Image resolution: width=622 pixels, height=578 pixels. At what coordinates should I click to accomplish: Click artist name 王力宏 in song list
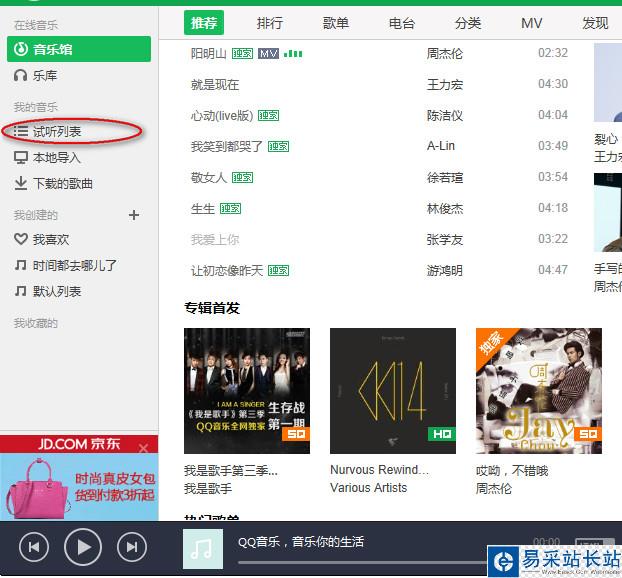pos(445,84)
